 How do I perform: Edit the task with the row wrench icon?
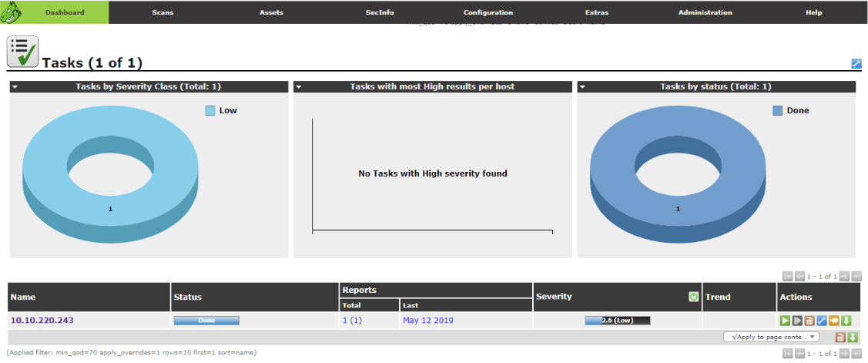click(822, 321)
